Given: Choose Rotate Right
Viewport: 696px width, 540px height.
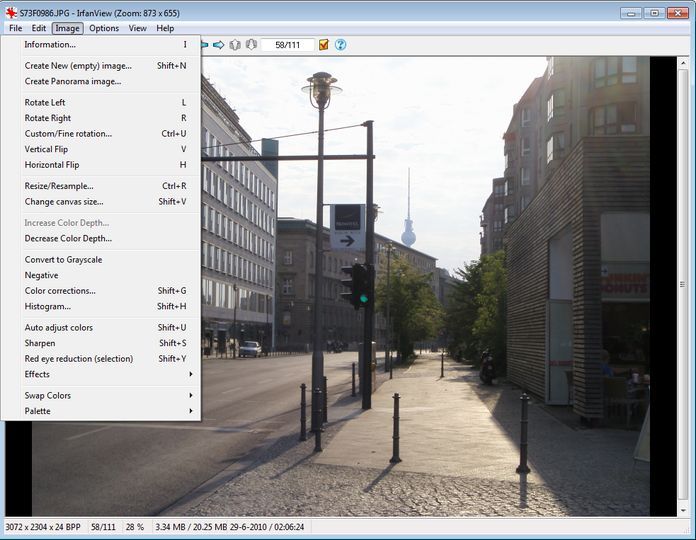Looking at the screenshot, I should click(x=106, y=118).
